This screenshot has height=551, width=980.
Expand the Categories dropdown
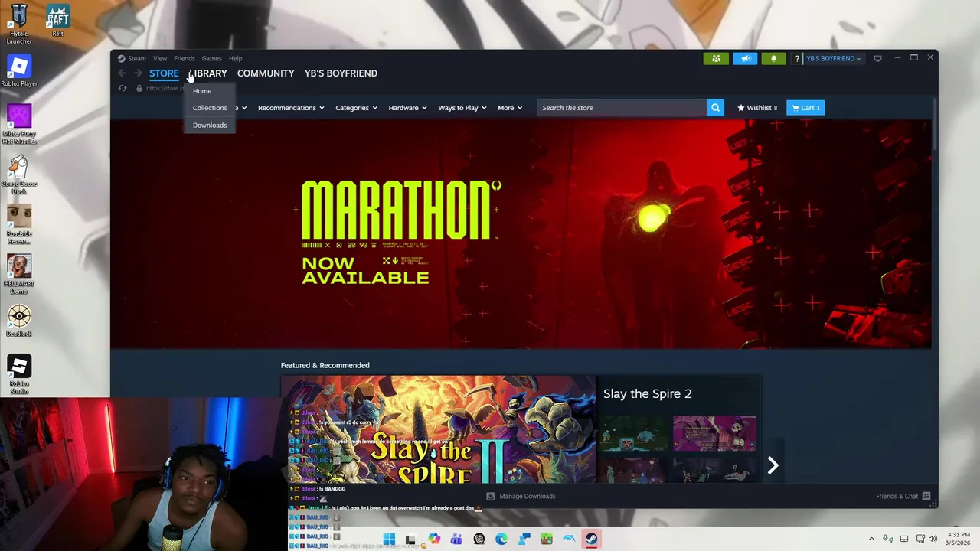pyautogui.click(x=356, y=108)
